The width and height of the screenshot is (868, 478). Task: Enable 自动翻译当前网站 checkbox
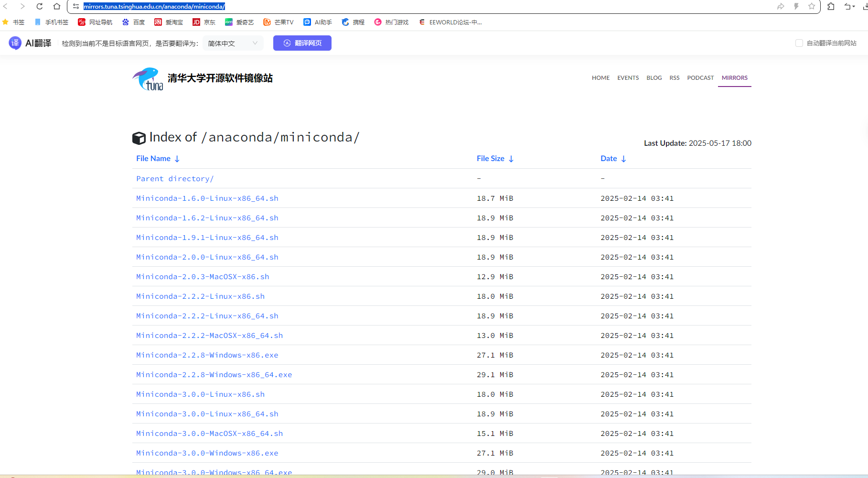click(x=799, y=43)
